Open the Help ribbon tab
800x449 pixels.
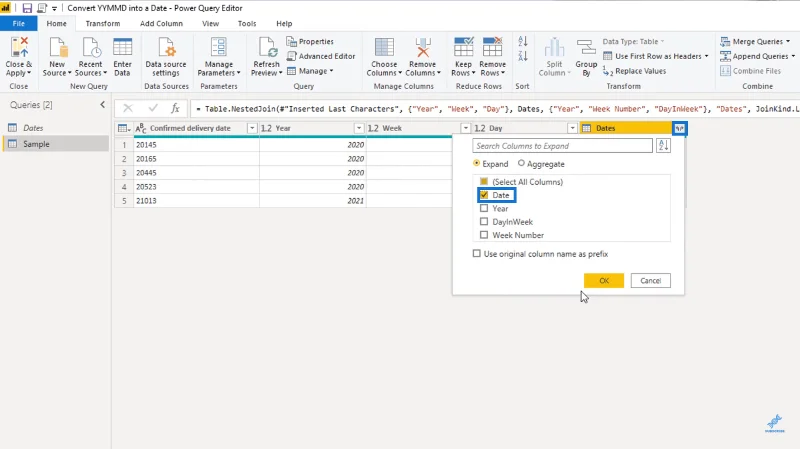(x=284, y=23)
